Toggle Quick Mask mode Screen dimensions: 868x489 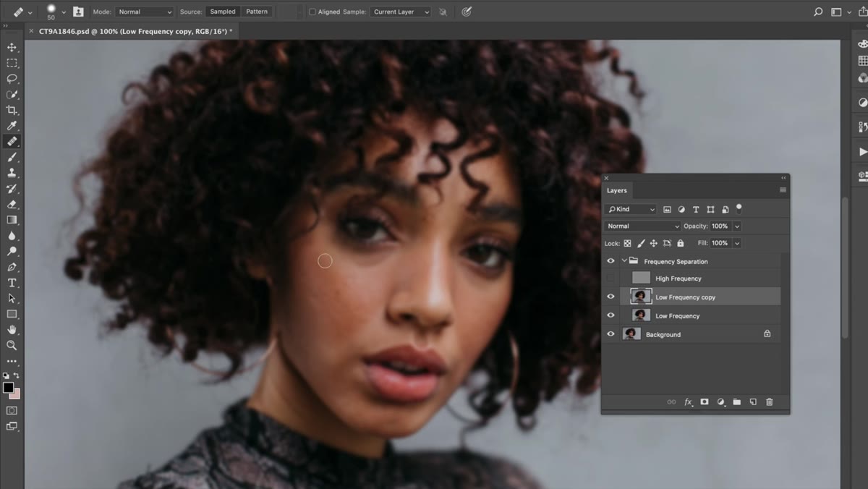[x=12, y=410]
